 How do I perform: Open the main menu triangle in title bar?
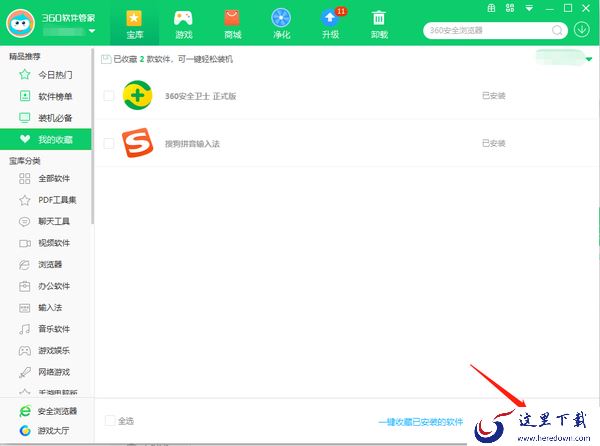(x=529, y=8)
